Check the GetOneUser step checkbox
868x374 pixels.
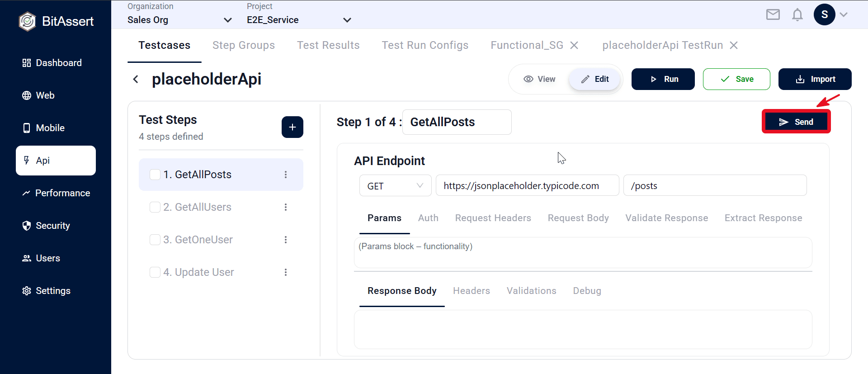(155, 240)
